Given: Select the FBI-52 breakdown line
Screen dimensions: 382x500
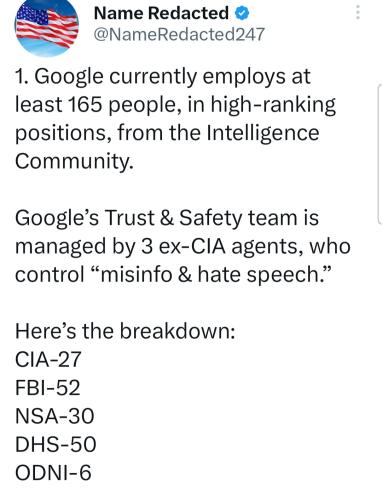Looking at the screenshot, I should (48, 388).
